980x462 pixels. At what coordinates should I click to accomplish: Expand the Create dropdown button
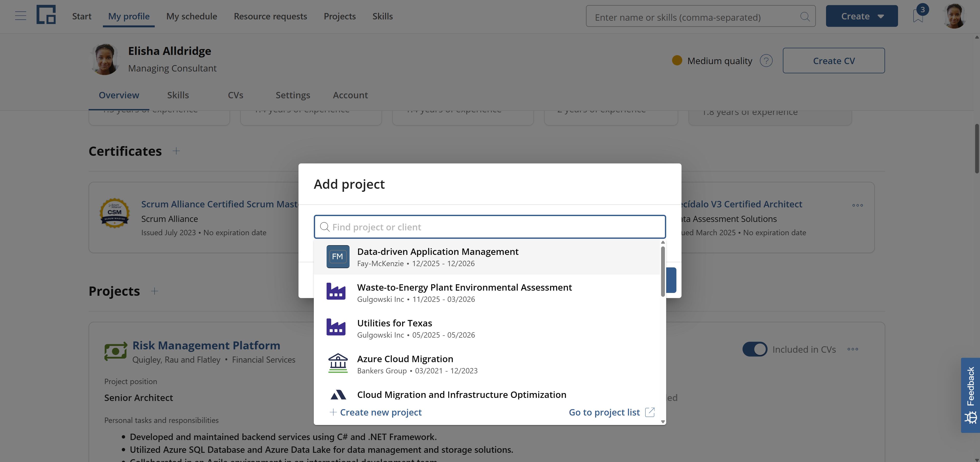(x=862, y=16)
